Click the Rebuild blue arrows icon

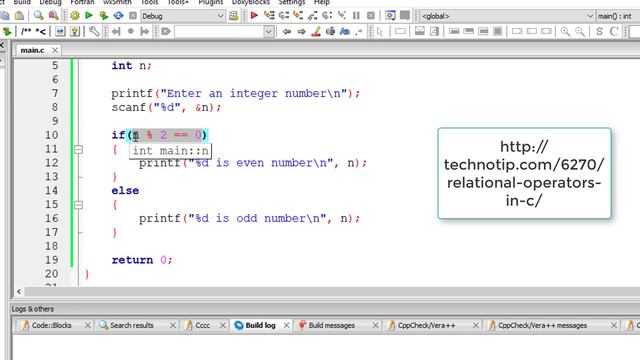[118, 16]
